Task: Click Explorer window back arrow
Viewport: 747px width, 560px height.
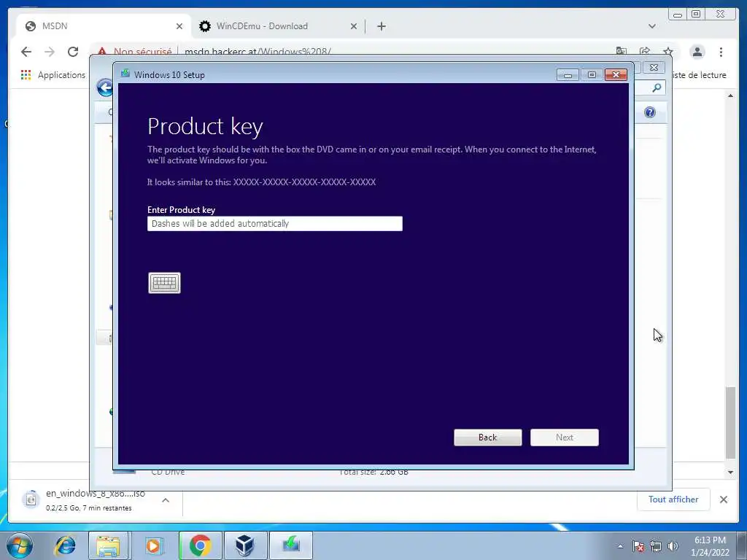Action: (105, 87)
